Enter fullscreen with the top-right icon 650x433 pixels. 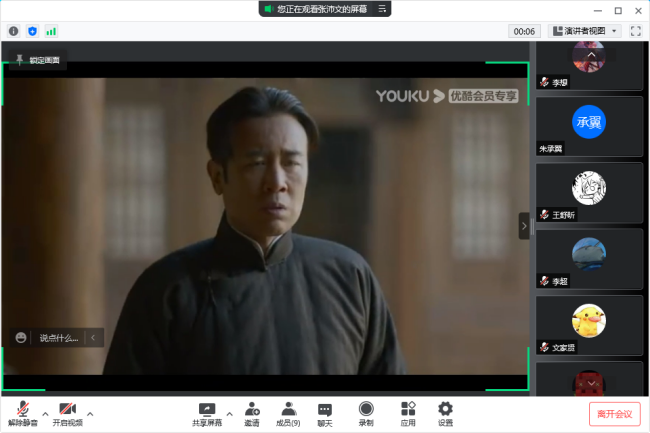pyautogui.click(x=634, y=31)
